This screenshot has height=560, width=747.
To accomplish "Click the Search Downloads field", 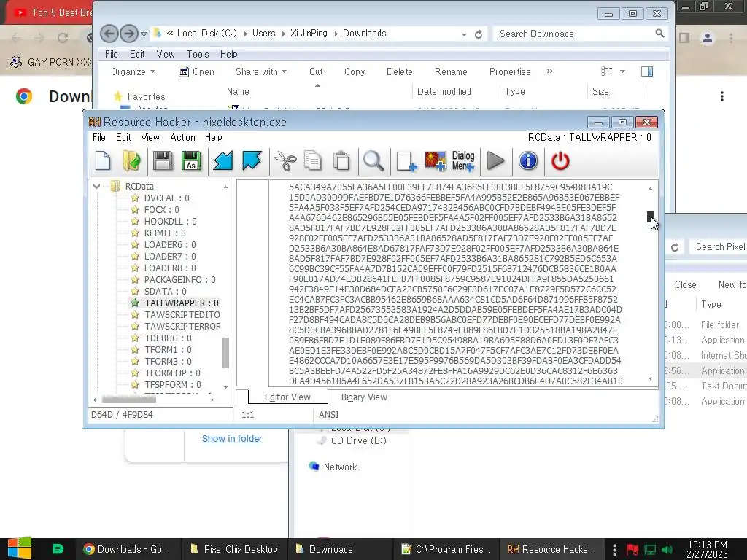I will tap(580, 34).
